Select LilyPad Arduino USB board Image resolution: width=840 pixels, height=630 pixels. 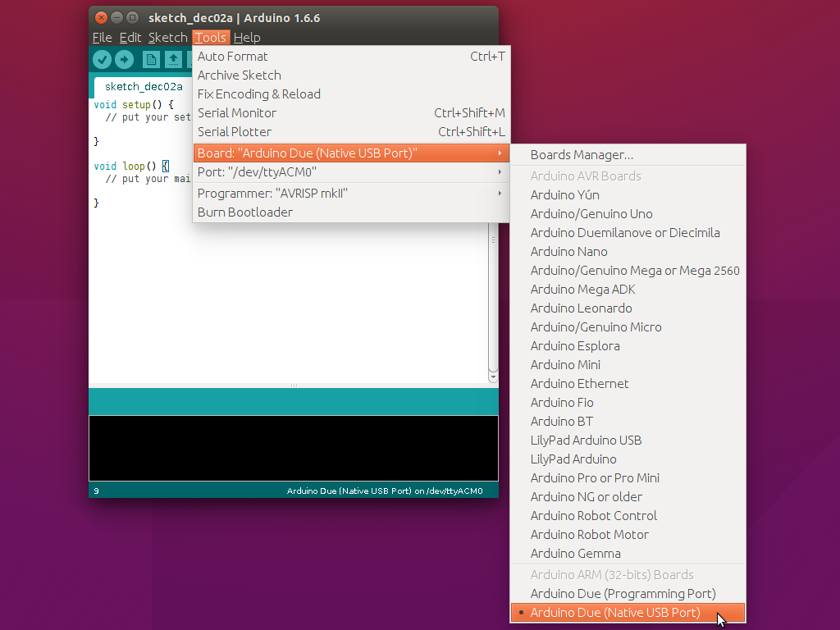pos(628,441)
